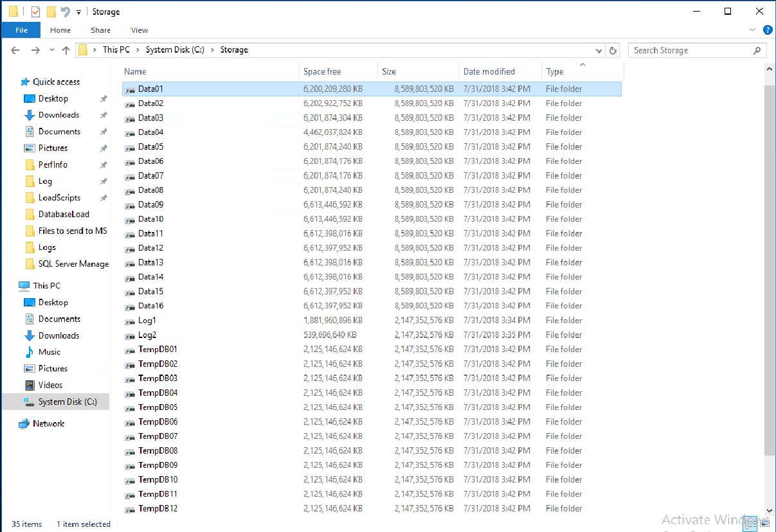Click the Videos film icon in sidebar

(x=29, y=385)
